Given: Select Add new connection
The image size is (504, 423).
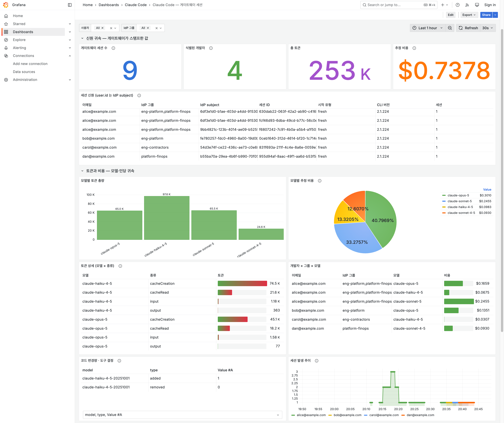Looking at the screenshot, I should click(30, 64).
